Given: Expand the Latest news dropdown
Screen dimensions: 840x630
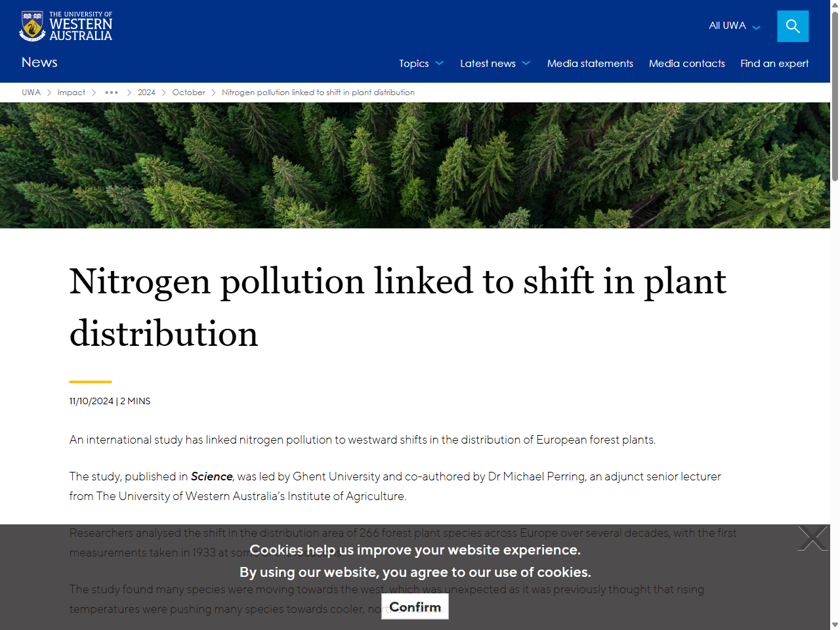Looking at the screenshot, I should (x=488, y=64).
